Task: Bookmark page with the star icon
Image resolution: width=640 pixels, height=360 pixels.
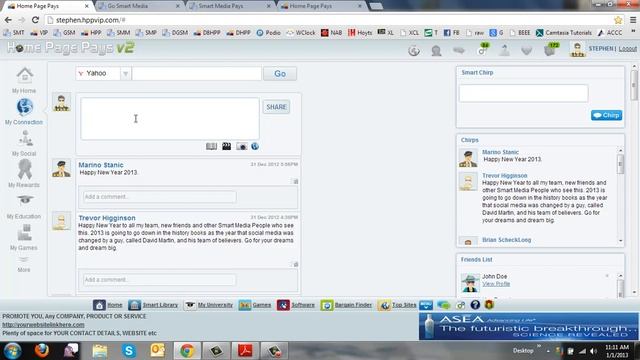Action: [x=618, y=20]
